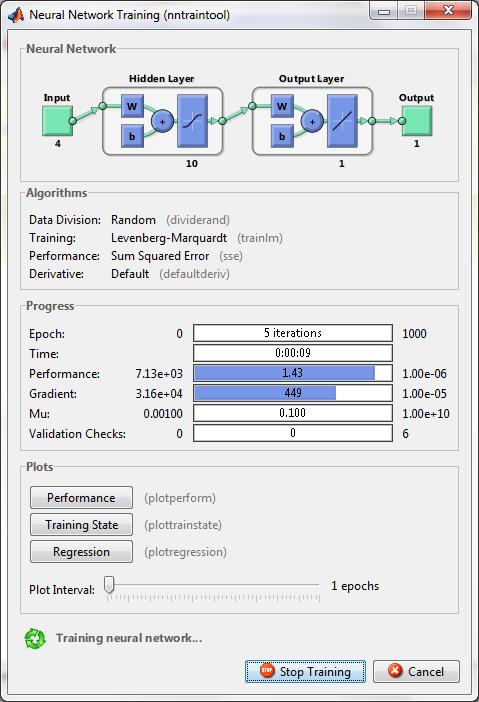
Task: Click the 'Training neural network...' status text
Action: click(129, 638)
